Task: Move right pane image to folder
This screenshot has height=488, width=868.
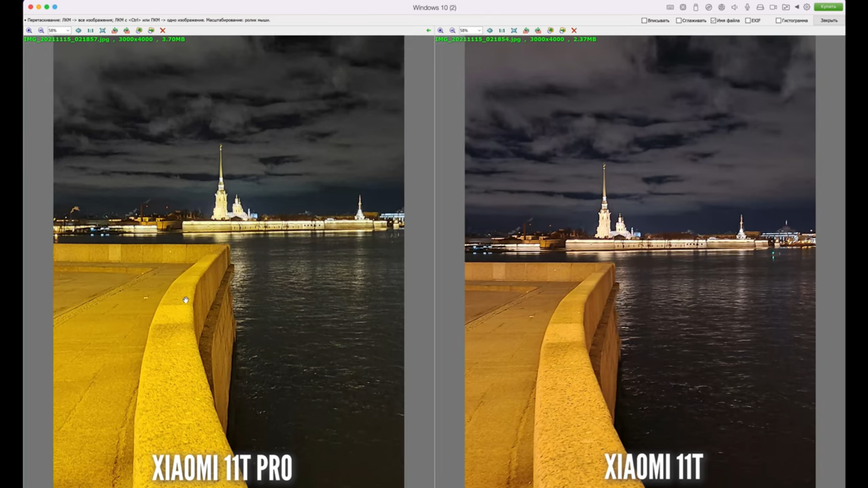Action: tap(562, 30)
